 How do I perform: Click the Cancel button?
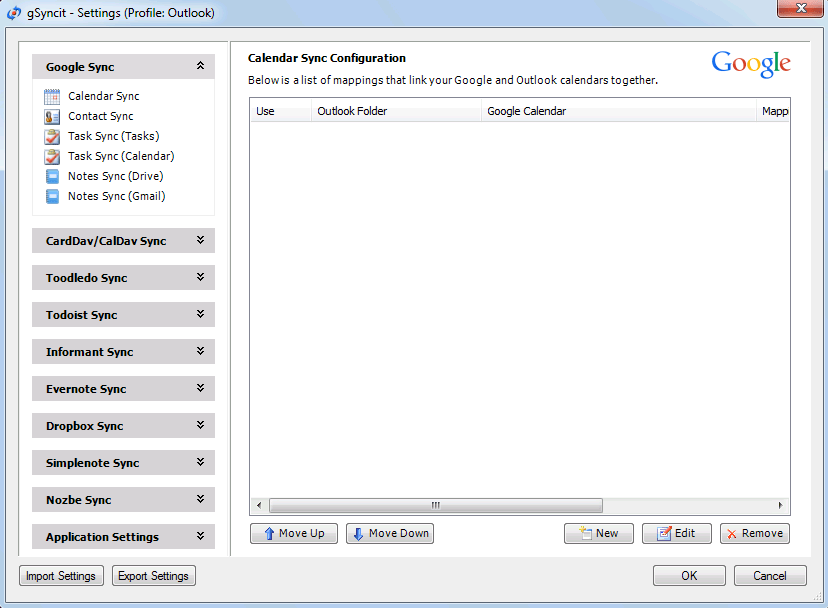[x=770, y=576]
